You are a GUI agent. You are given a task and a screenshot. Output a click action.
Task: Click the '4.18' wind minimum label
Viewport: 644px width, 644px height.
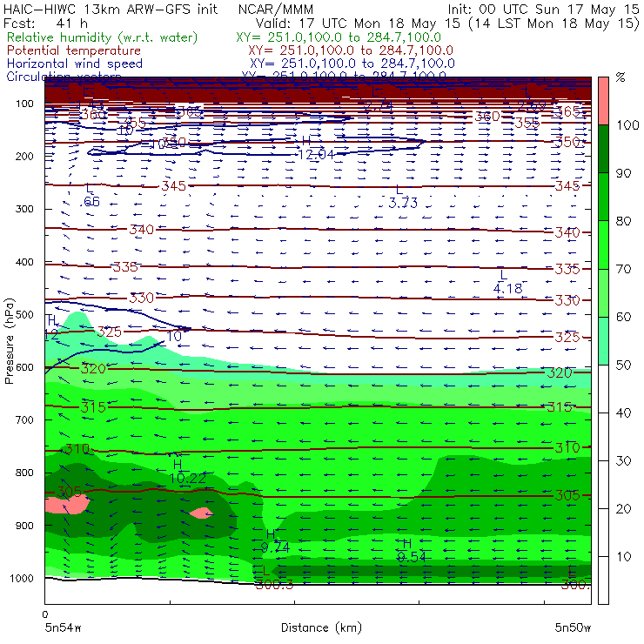click(507, 289)
